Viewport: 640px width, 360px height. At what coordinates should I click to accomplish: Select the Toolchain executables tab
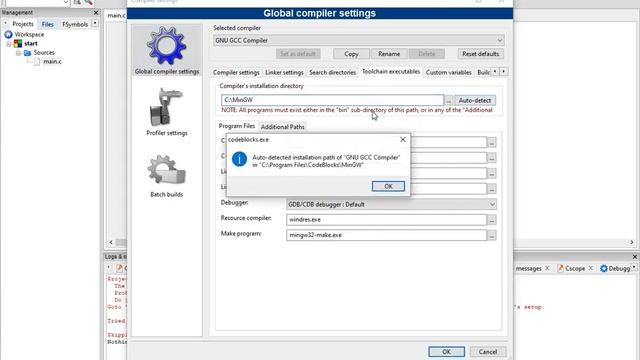(391, 71)
